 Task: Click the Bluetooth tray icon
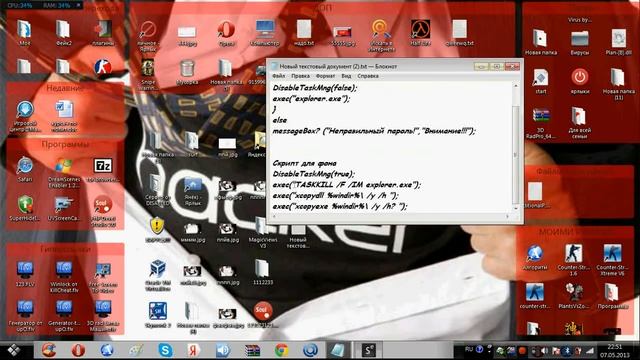[x=567, y=351]
